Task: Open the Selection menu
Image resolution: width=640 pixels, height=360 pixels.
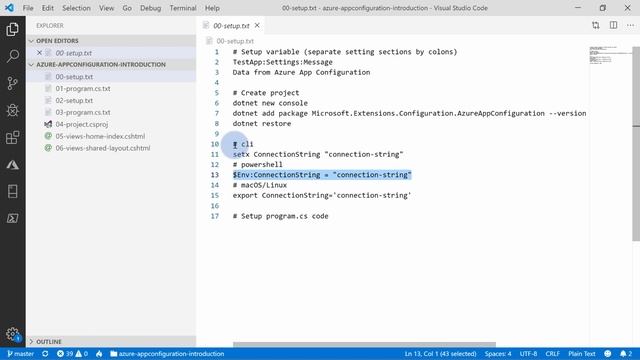Action: (76, 8)
